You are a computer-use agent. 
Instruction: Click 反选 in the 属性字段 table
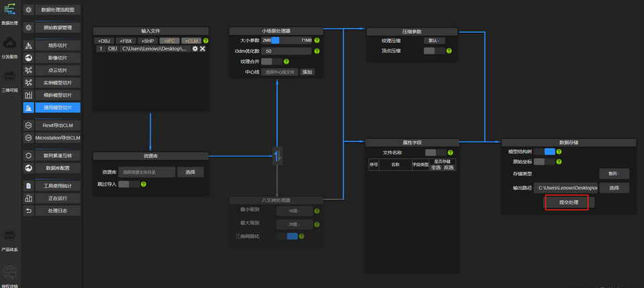pyautogui.click(x=449, y=167)
